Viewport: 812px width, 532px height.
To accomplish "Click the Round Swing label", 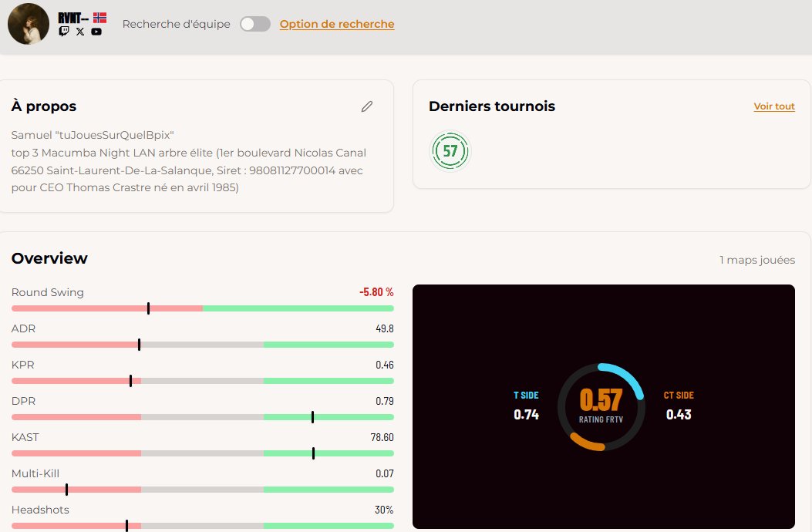I will pyautogui.click(x=48, y=292).
